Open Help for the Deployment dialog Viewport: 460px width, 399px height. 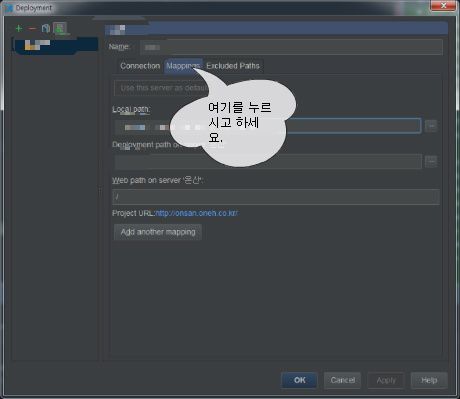[x=429, y=380]
